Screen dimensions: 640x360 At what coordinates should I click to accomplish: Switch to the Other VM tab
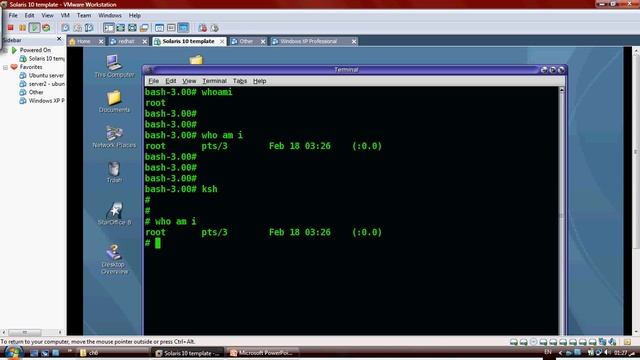pyautogui.click(x=246, y=41)
